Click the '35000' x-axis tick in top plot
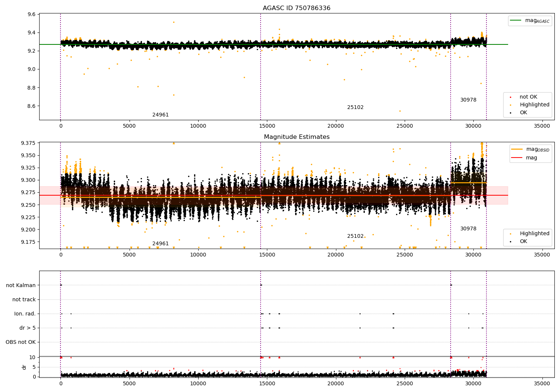Viewport: 560px width, 392px height. tap(542, 126)
